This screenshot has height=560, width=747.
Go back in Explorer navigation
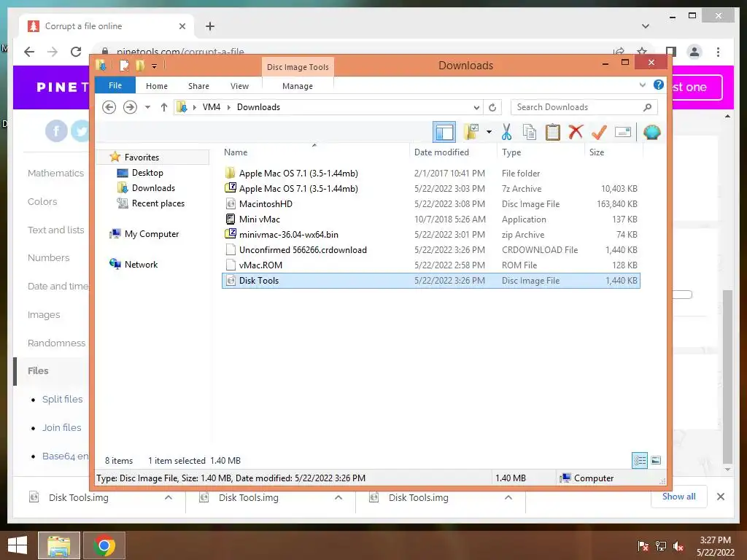point(109,107)
